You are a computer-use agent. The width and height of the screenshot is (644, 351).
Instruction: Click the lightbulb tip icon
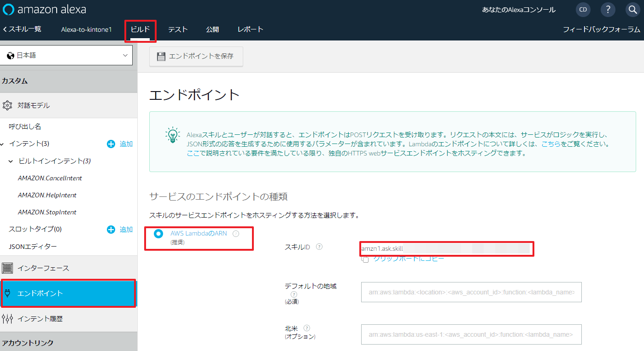172,134
